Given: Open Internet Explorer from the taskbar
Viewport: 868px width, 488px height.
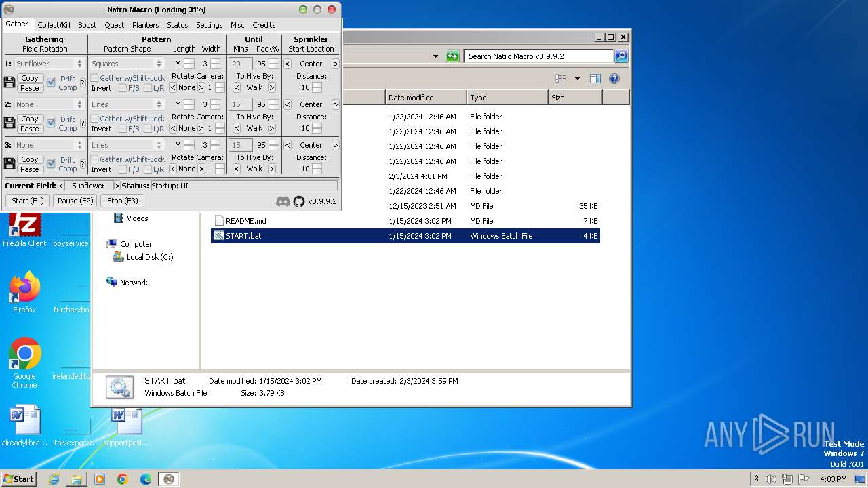Looking at the screenshot, I should (x=54, y=479).
